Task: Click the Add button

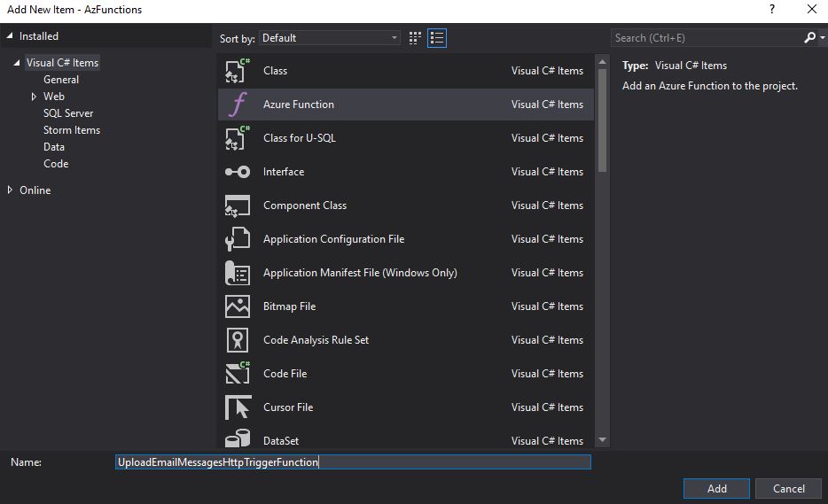Action: [716, 489]
